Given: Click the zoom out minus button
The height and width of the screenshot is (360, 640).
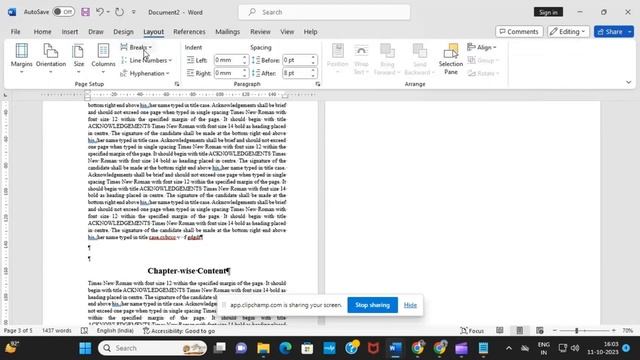Looking at the screenshot, I should tap(555, 331).
